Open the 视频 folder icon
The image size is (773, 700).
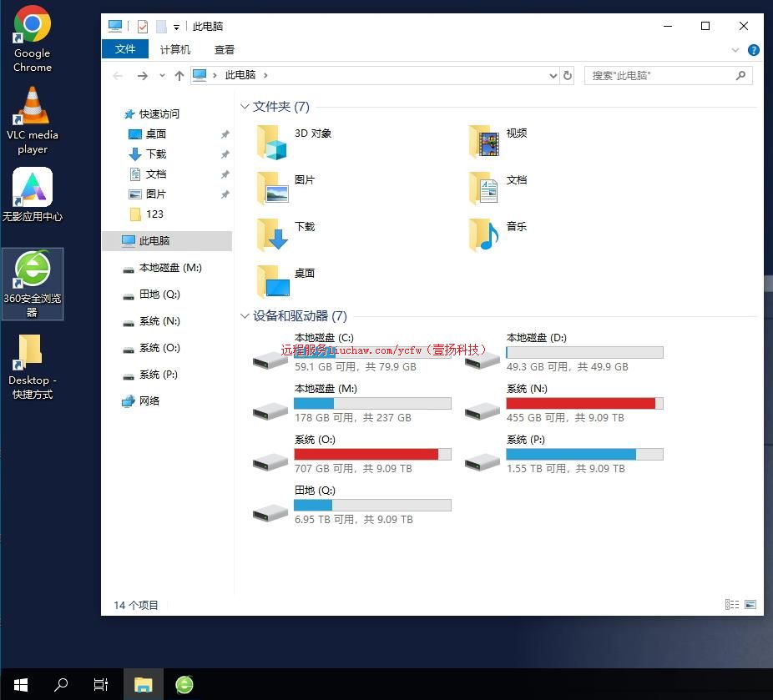(484, 143)
